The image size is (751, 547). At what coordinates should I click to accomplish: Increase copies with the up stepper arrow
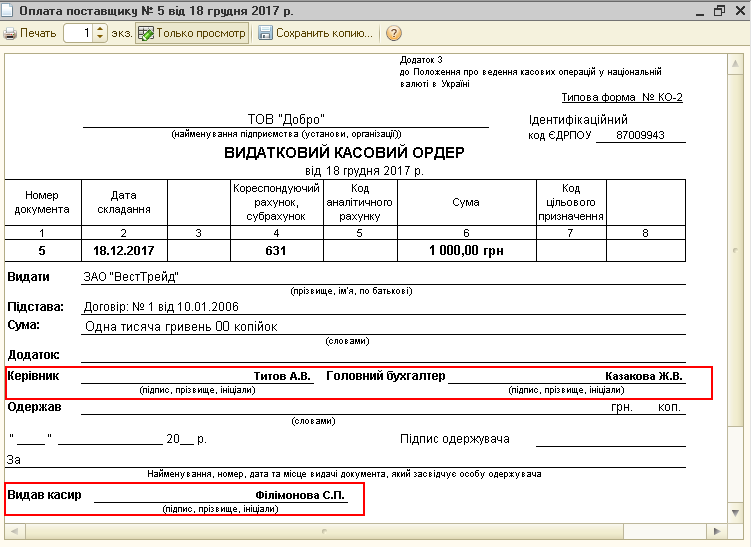[x=100, y=29]
